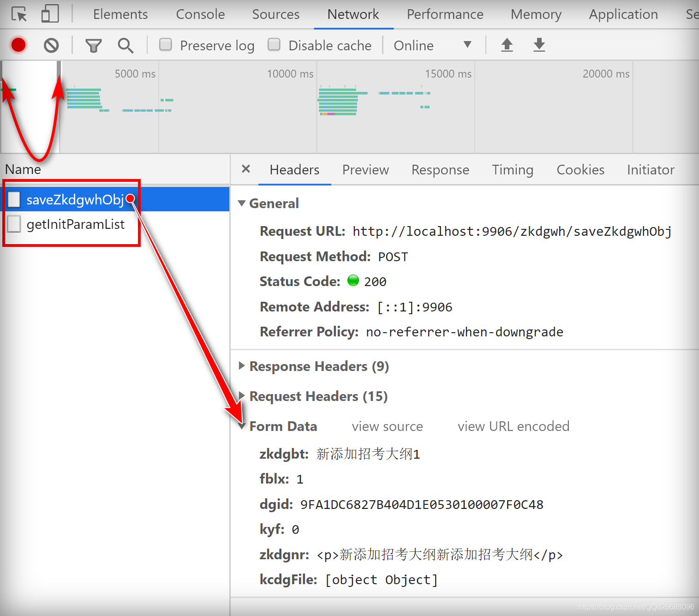This screenshot has height=616, width=699.
Task: Click the Request URL value
Action: coord(512,231)
